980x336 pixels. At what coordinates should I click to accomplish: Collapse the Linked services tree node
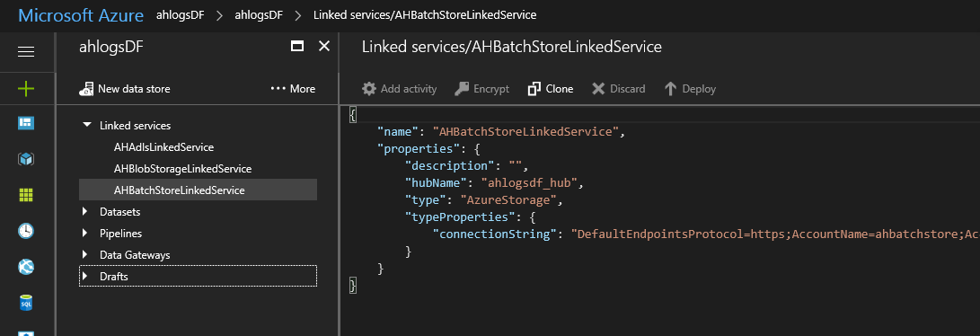(x=86, y=126)
